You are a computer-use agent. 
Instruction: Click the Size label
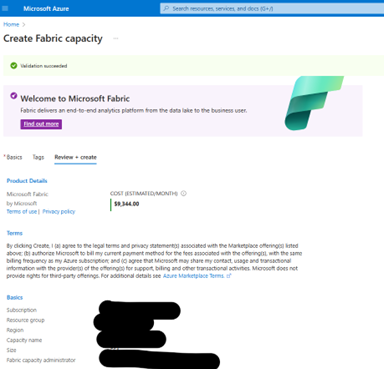click(x=11, y=350)
